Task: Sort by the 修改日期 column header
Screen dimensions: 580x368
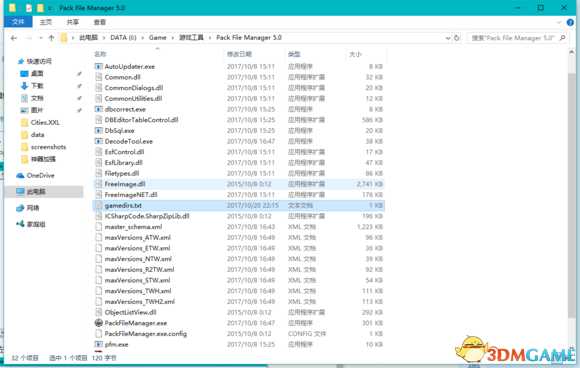Action: coord(239,54)
